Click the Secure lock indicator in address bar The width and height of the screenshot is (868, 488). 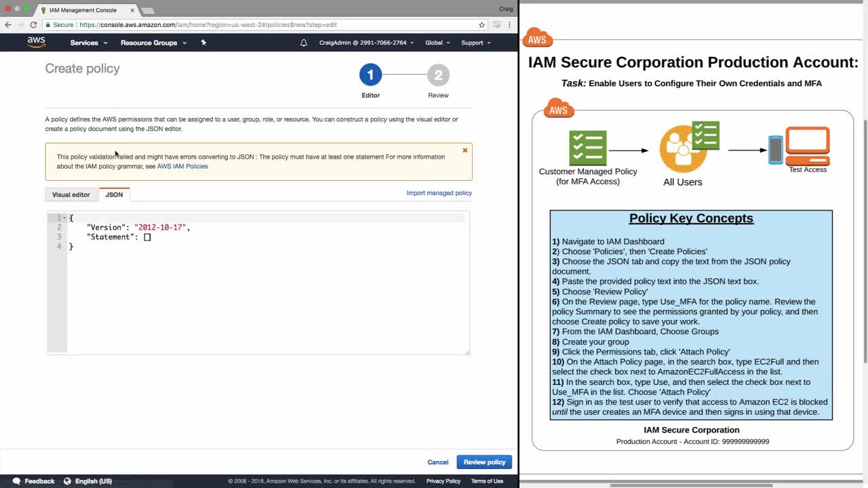point(58,24)
